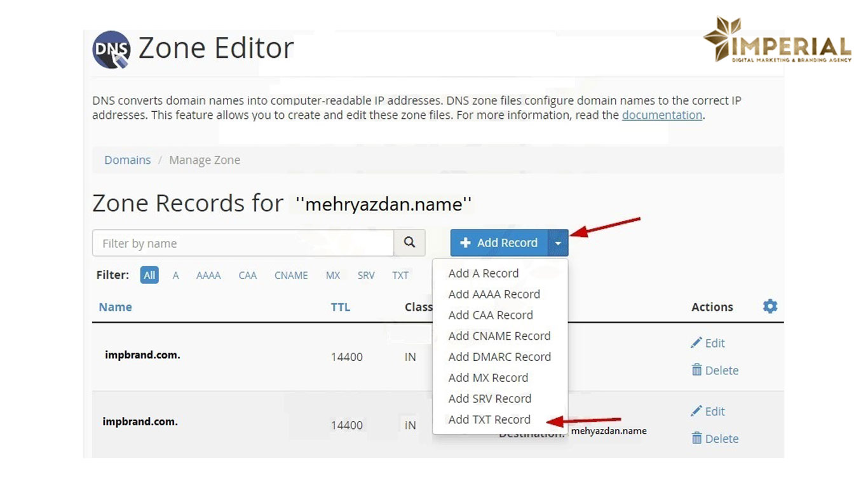This screenshot has height=488, width=868.
Task: Edit the first impbrand.com record
Action: coord(708,343)
